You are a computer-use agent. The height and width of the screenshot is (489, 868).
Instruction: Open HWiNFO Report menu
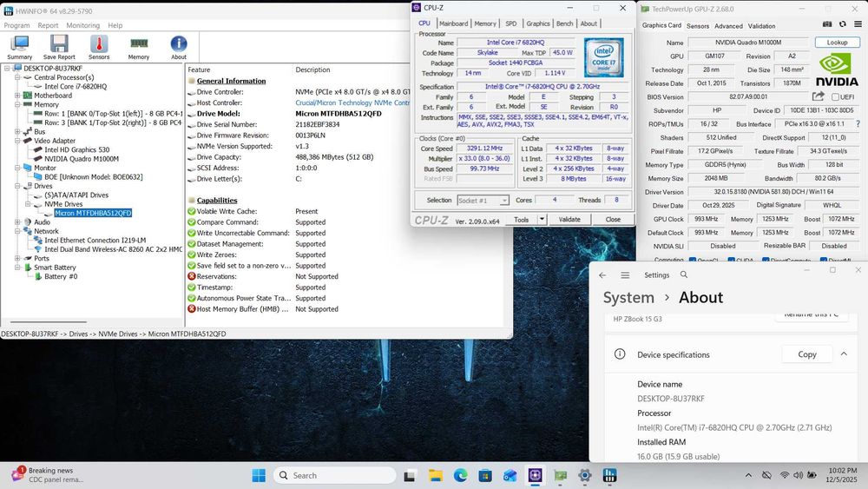click(48, 25)
